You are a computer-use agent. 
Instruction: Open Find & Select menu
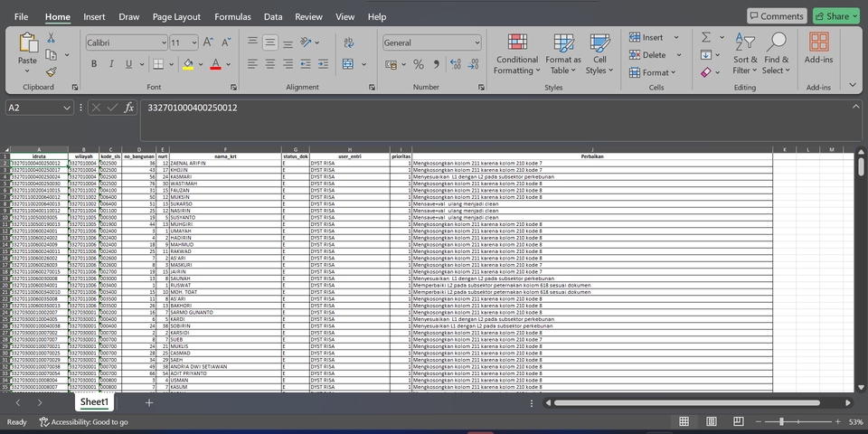point(776,53)
